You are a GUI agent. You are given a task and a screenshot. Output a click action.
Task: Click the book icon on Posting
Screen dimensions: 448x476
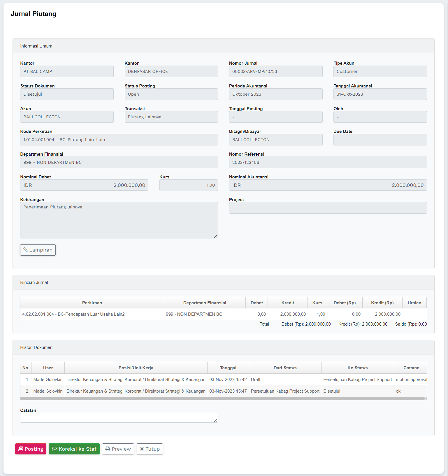click(21, 449)
